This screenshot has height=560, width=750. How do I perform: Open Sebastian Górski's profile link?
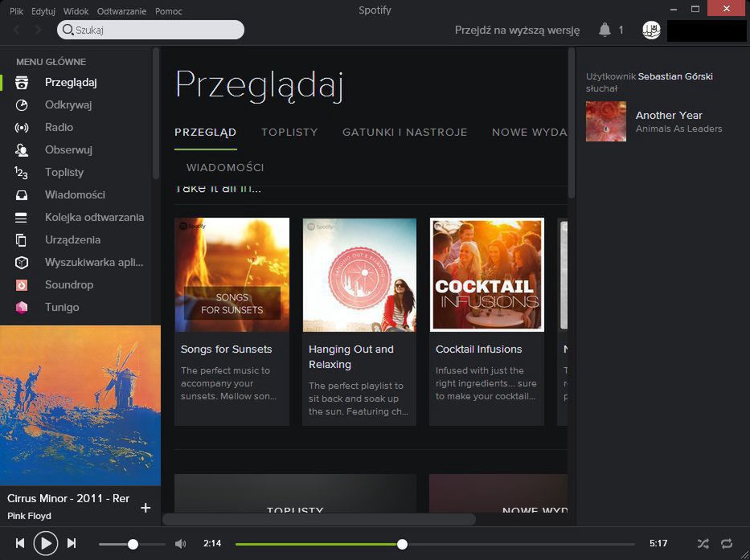[x=675, y=76]
